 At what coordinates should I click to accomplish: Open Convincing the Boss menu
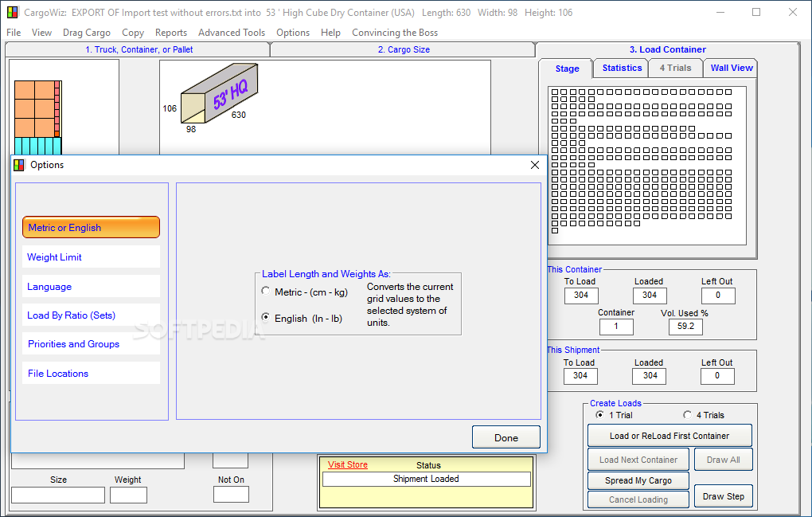[x=395, y=32]
